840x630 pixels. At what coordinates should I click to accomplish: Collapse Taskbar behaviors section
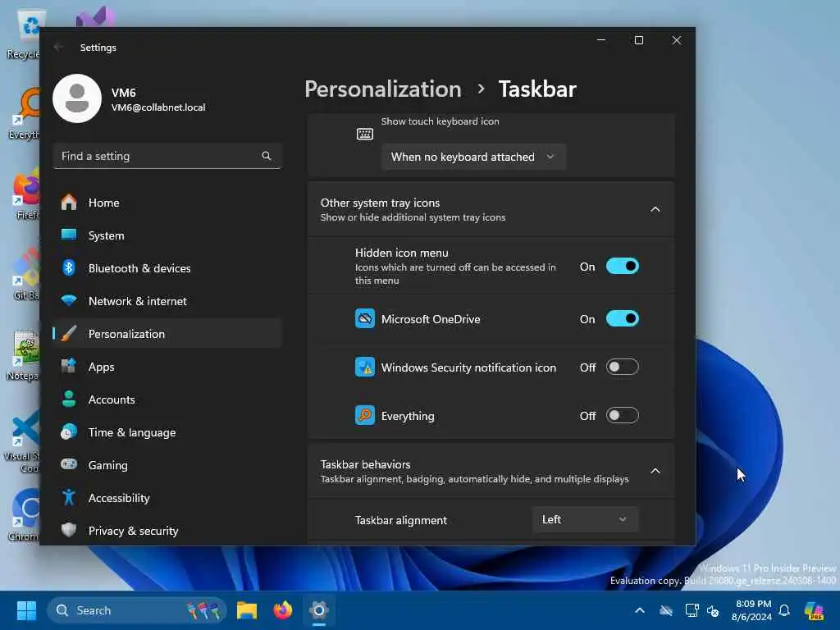655,472
